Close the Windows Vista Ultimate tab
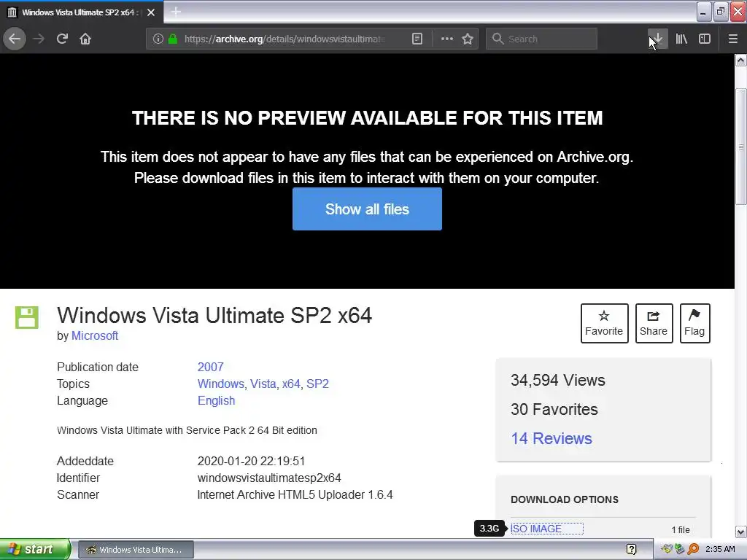This screenshot has height=560, width=747. [151, 12]
